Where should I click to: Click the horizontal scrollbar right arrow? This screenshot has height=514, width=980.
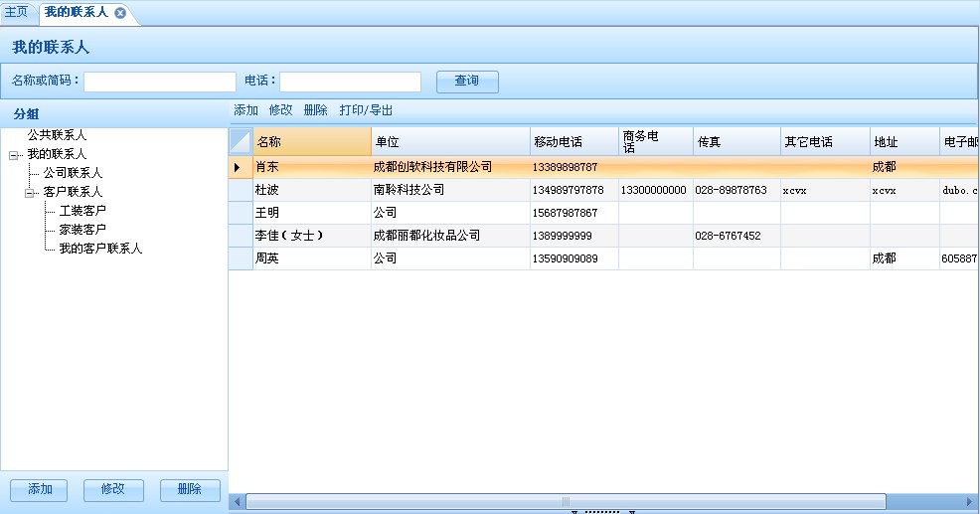click(x=971, y=502)
